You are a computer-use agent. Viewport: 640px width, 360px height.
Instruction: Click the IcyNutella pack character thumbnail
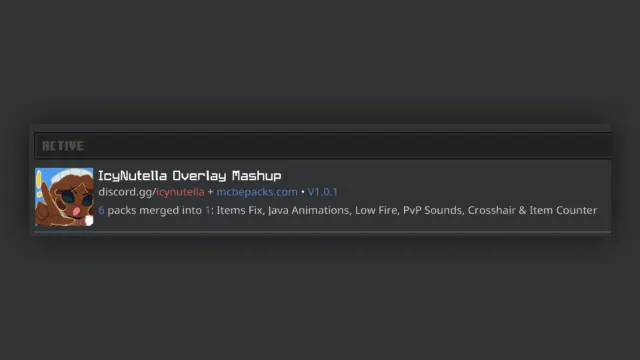coord(64,197)
